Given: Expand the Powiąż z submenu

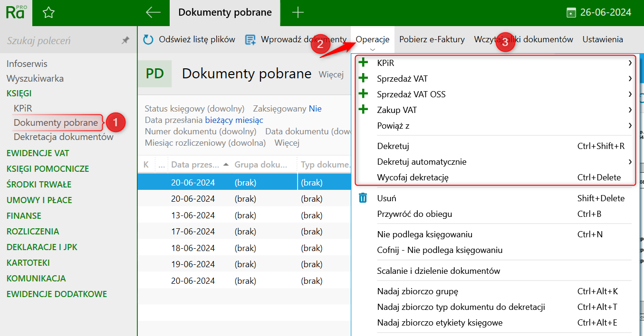Looking at the screenshot, I should (630, 126).
